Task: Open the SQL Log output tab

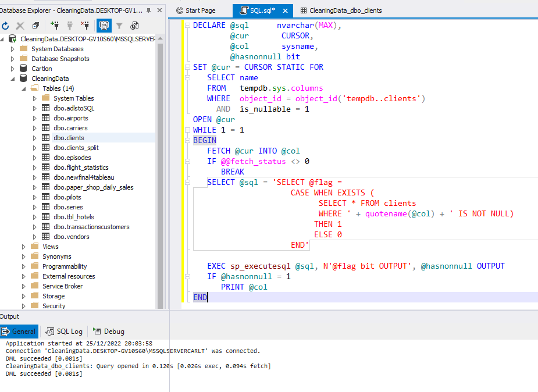Action: [x=64, y=332]
